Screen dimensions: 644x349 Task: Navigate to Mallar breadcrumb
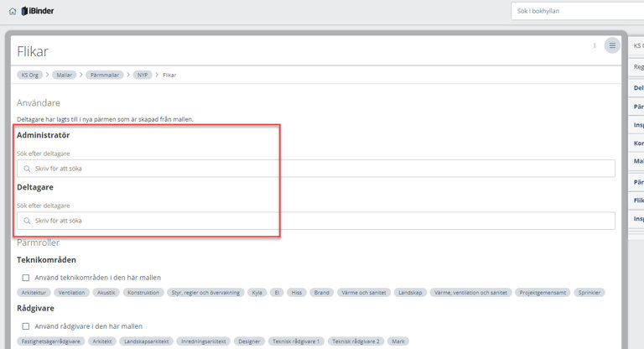coord(64,75)
